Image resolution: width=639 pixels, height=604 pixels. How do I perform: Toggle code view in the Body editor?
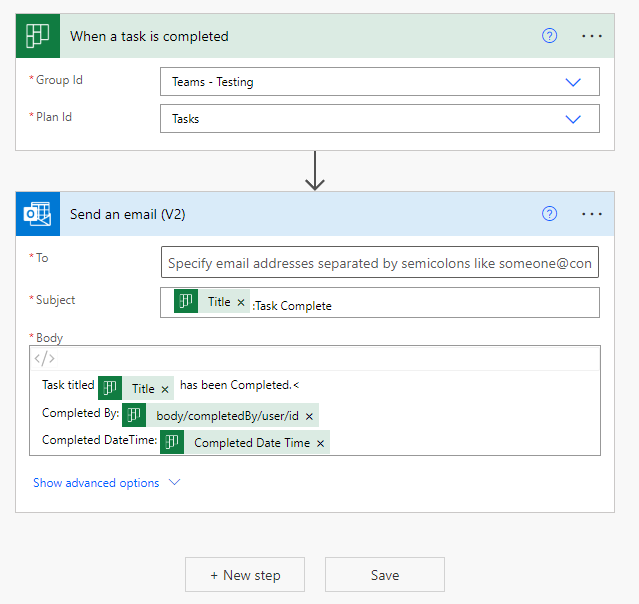point(44,358)
